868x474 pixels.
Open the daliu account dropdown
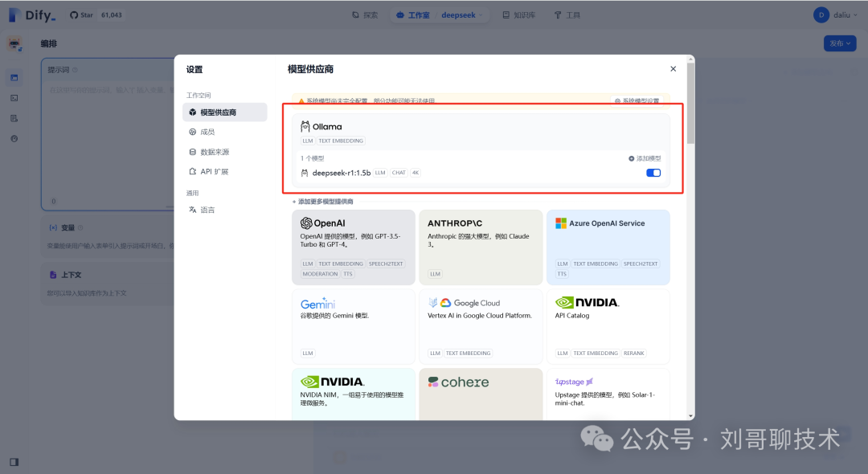click(835, 15)
